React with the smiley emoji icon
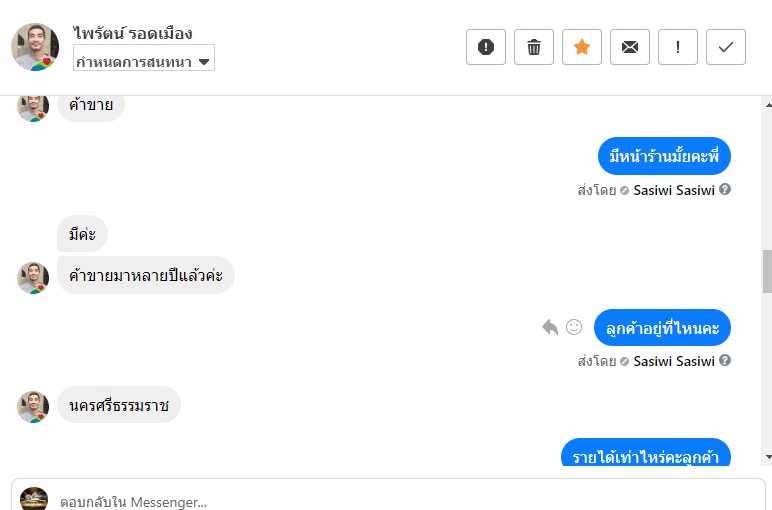The width and height of the screenshot is (772, 510). (574, 327)
